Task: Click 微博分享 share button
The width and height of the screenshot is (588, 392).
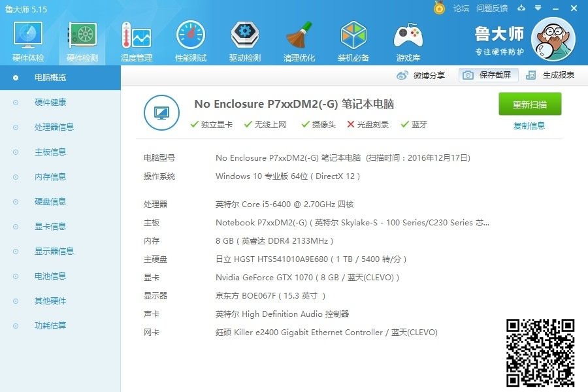Action: (x=421, y=75)
